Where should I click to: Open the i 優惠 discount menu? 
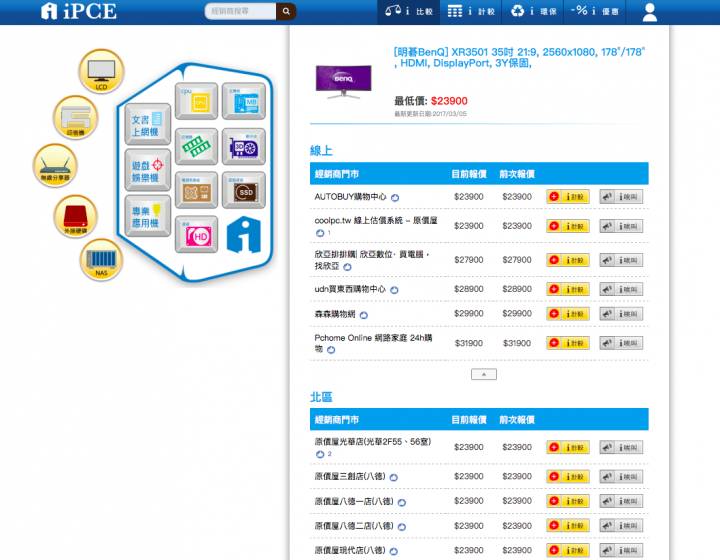click(x=595, y=11)
